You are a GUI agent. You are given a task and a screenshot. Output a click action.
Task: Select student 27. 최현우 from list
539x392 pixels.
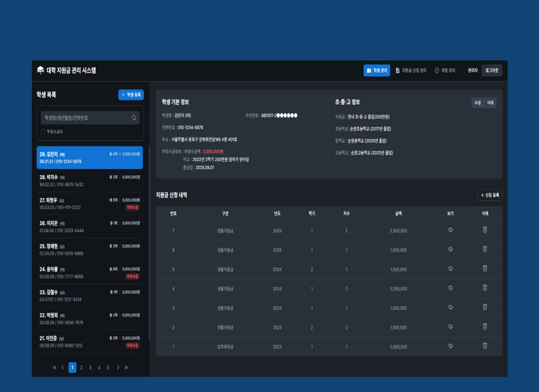pos(90,203)
